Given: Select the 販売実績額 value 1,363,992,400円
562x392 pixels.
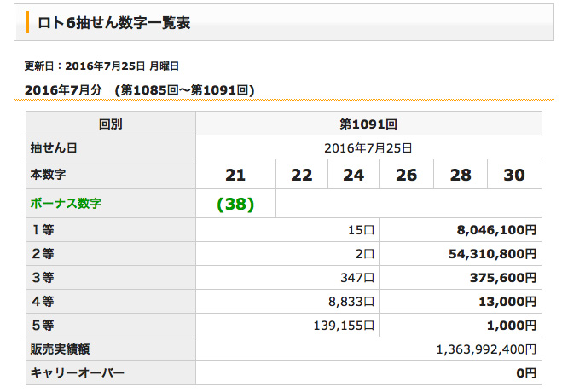Looking at the screenshot, I should [x=485, y=349].
